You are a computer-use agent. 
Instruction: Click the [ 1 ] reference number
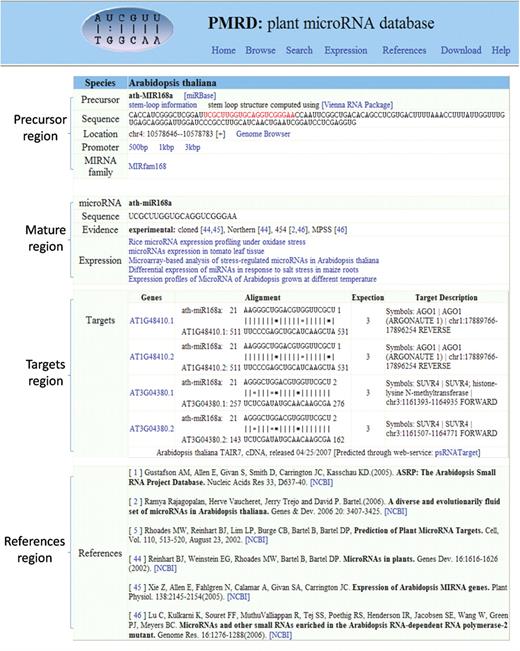click(x=135, y=472)
